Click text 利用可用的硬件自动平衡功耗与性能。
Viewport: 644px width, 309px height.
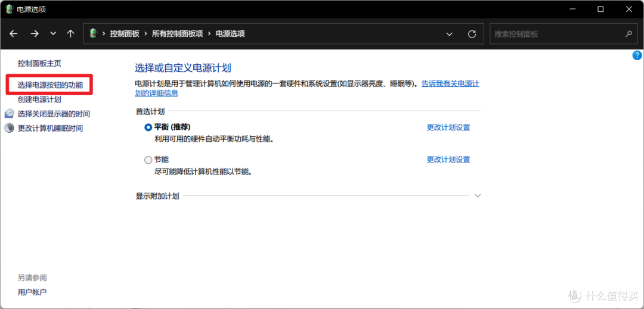tap(214, 139)
